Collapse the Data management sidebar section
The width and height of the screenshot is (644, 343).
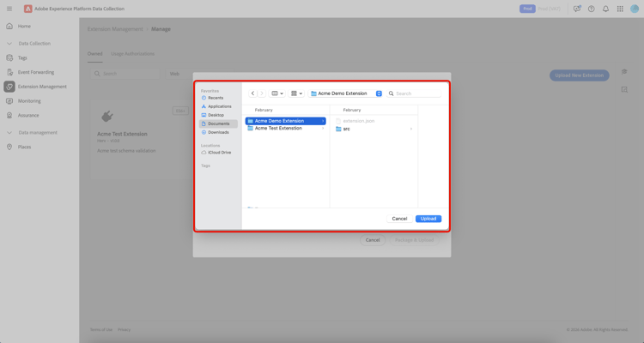tap(9, 133)
